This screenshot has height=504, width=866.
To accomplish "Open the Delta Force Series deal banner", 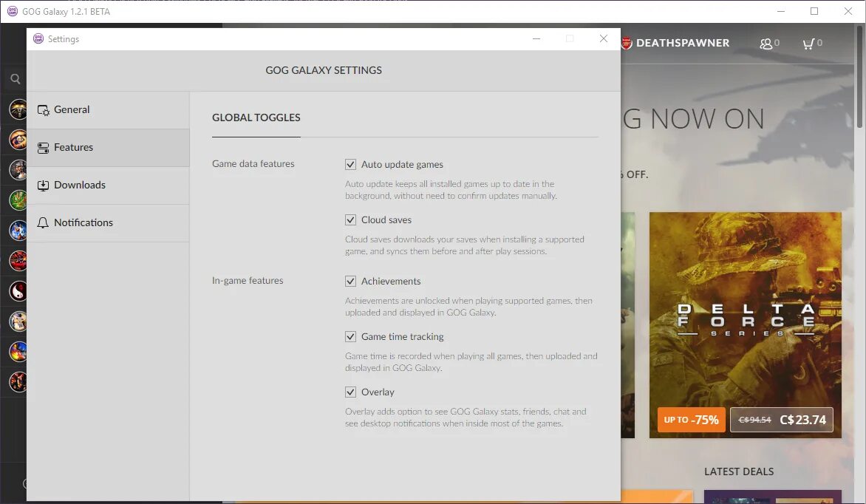I will [x=745, y=325].
